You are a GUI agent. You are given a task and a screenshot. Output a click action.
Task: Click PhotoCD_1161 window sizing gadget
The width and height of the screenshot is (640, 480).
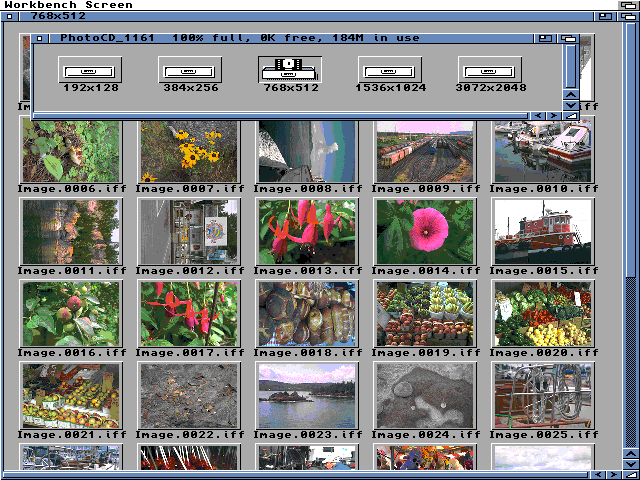[571, 116]
